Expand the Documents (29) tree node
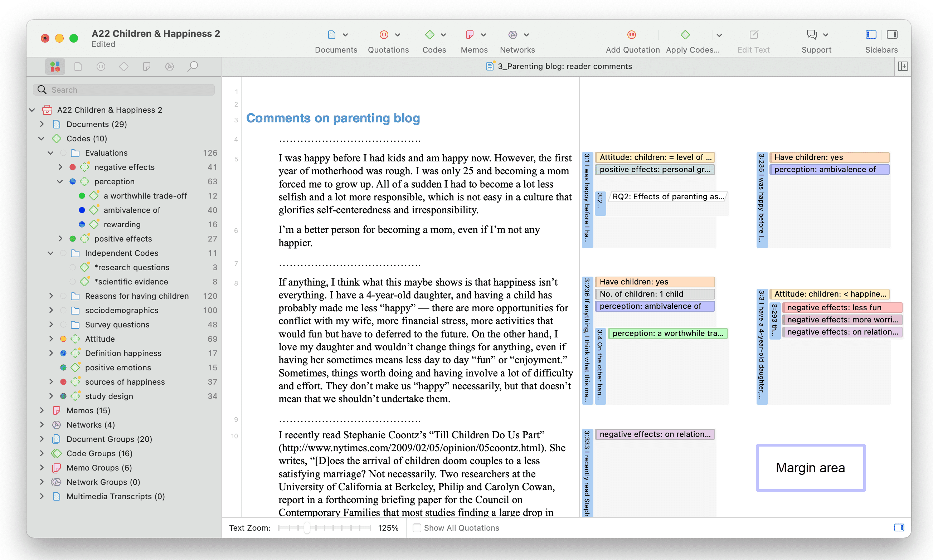Image resolution: width=933 pixels, height=560 pixels. [42, 124]
